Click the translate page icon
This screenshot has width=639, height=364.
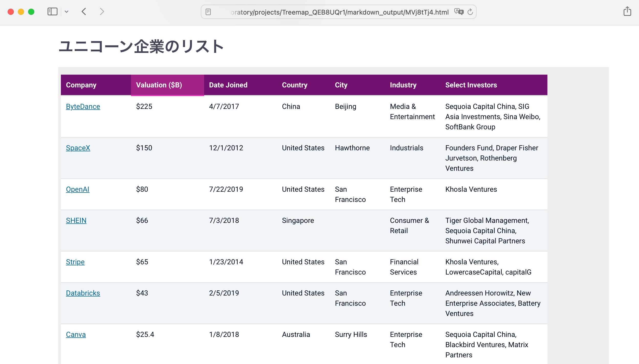click(x=459, y=12)
